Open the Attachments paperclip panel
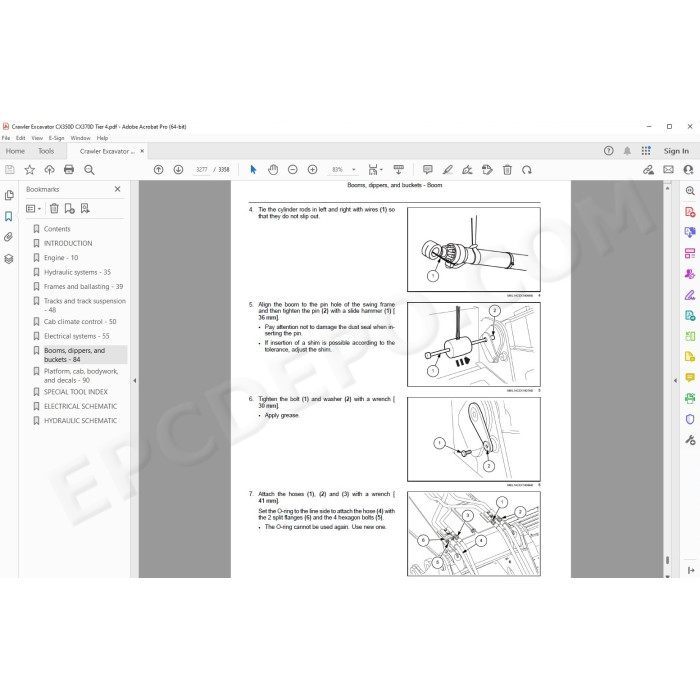The image size is (700, 700). click(8, 237)
